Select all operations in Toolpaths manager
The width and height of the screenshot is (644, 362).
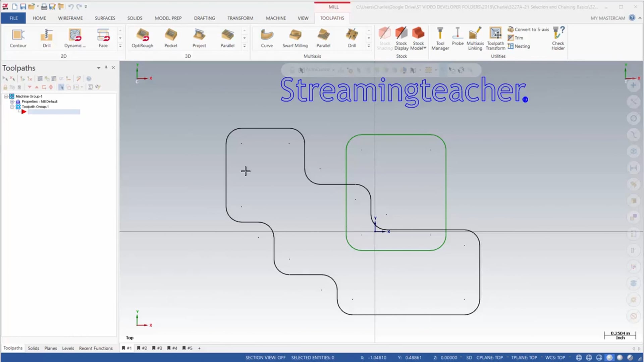[5, 79]
